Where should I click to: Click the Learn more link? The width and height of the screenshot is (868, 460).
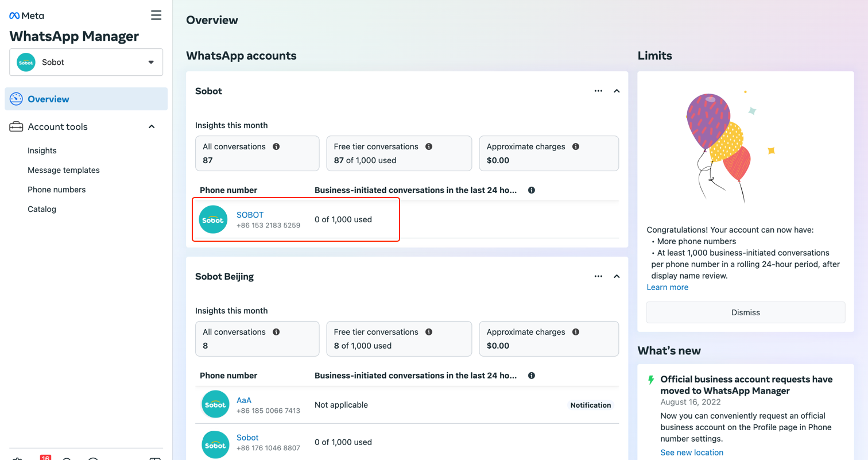pyautogui.click(x=667, y=287)
